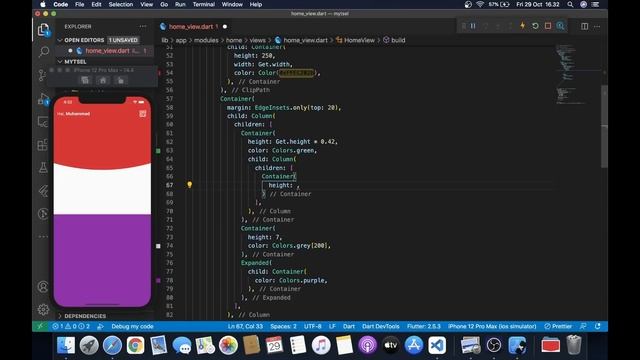Viewport: 640px width, 360px height.
Task: Open Accounts icon in activity bar
Action: tap(43, 287)
